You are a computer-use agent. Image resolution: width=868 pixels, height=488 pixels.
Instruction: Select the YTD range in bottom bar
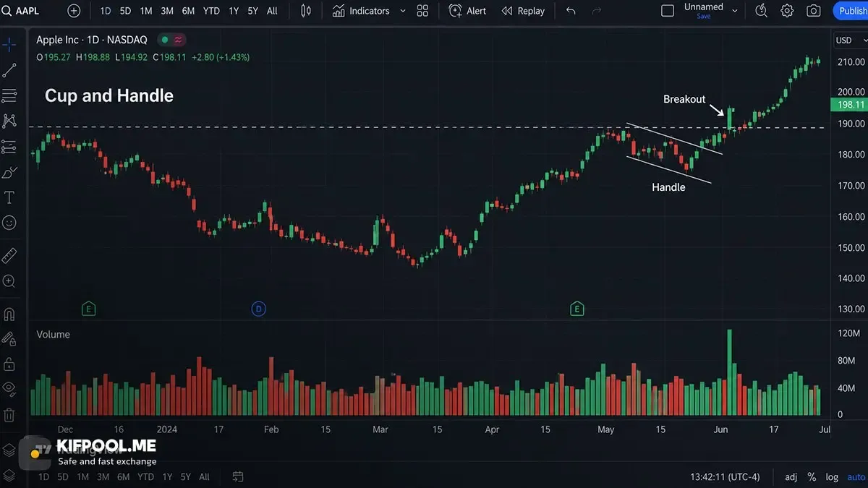coord(145,476)
